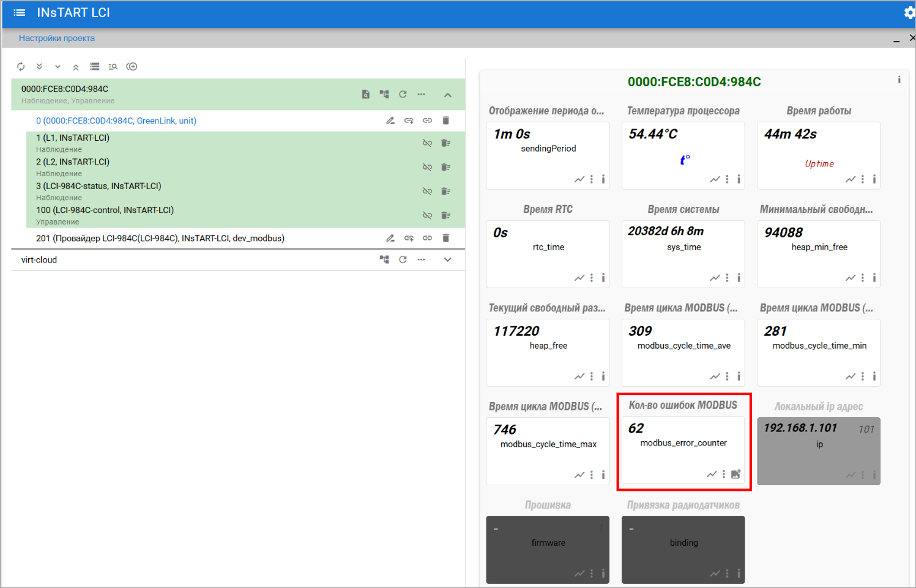
Task: Reload the 0000:FCE8:C0D4:984C device
Action: tap(403, 94)
